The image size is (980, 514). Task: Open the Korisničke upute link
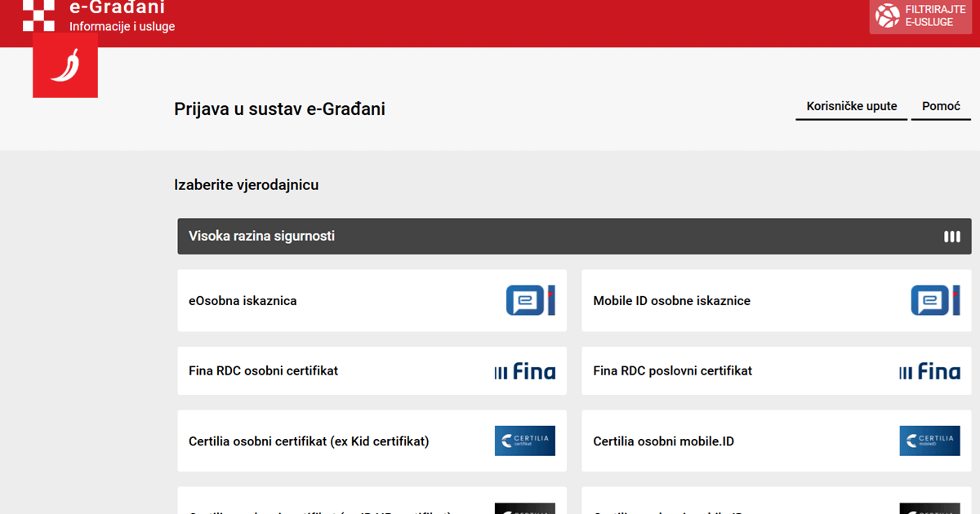(x=852, y=107)
